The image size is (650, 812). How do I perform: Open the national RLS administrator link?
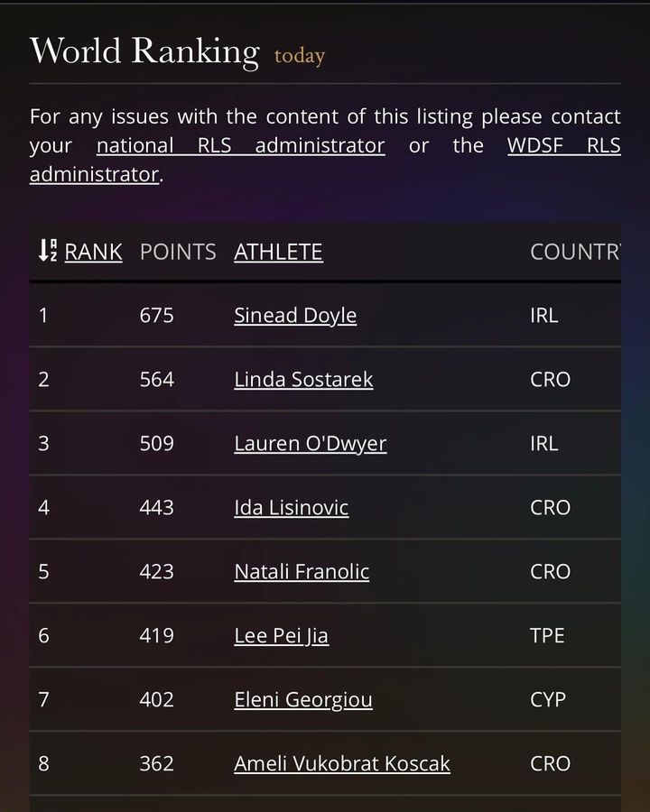[240, 145]
